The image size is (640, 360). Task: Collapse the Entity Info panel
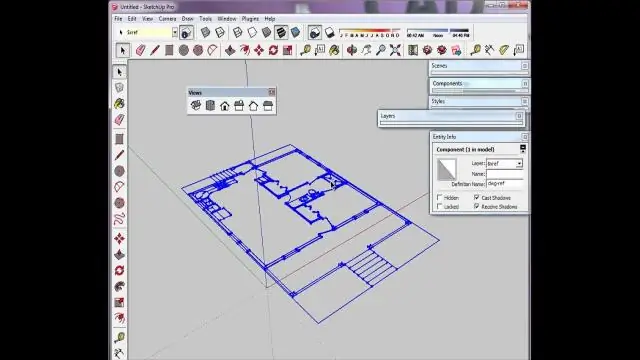524,137
